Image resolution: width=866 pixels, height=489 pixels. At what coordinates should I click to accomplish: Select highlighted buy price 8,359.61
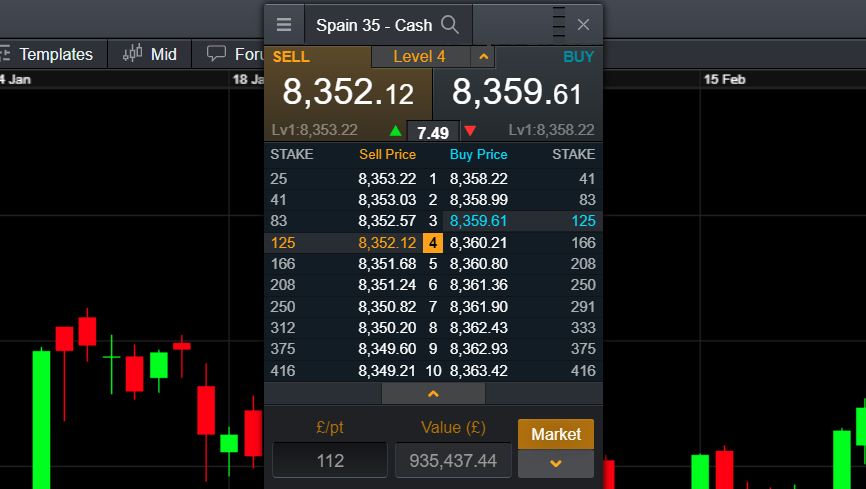pyautogui.click(x=478, y=221)
